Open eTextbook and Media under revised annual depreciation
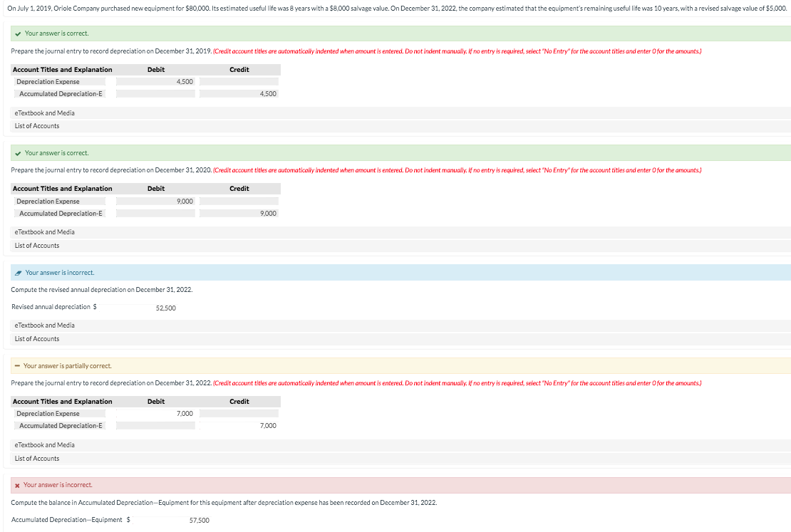 [44, 325]
